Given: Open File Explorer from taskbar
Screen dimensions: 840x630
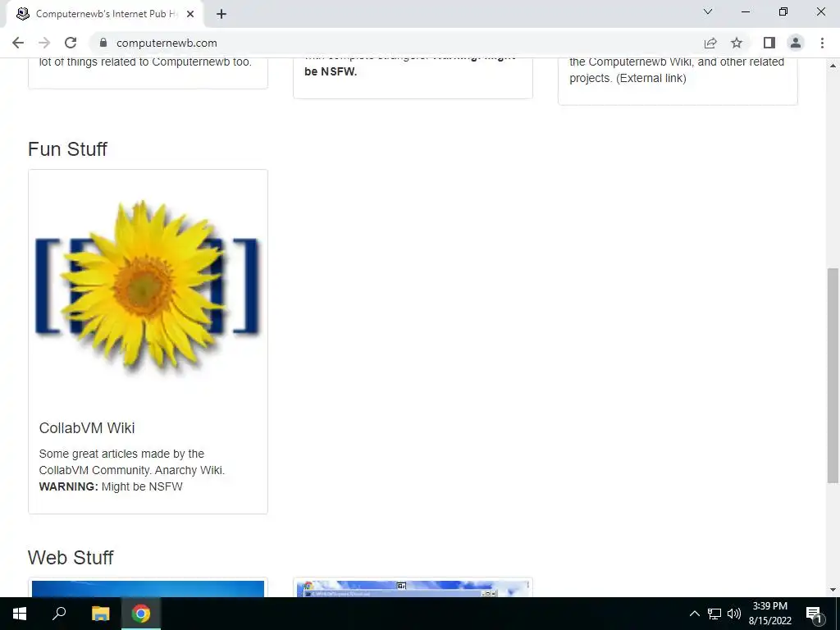Looking at the screenshot, I should 100,614.
